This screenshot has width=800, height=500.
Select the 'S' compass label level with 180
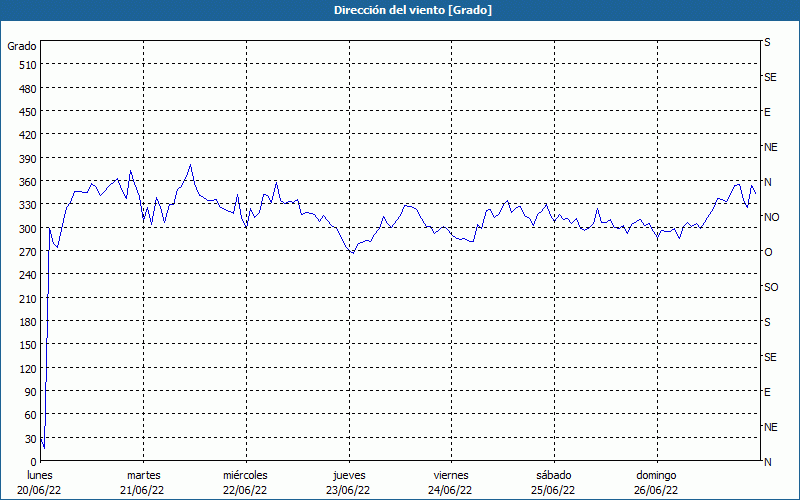coord(767,322)
